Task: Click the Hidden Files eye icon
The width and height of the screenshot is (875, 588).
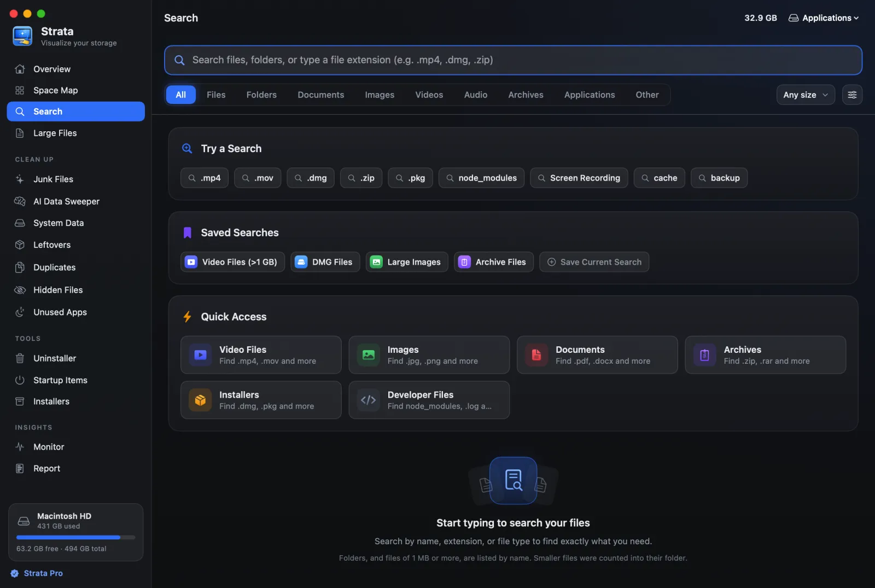Action: 20,290
